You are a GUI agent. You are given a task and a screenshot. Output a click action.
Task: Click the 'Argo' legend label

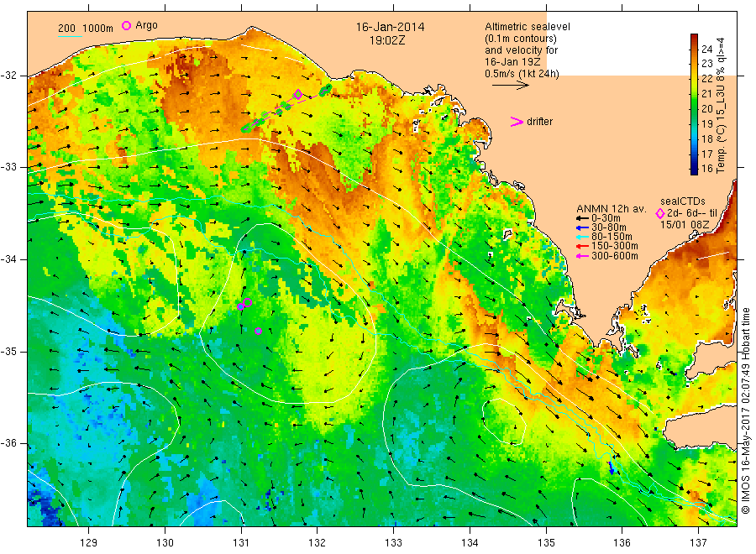146,25
